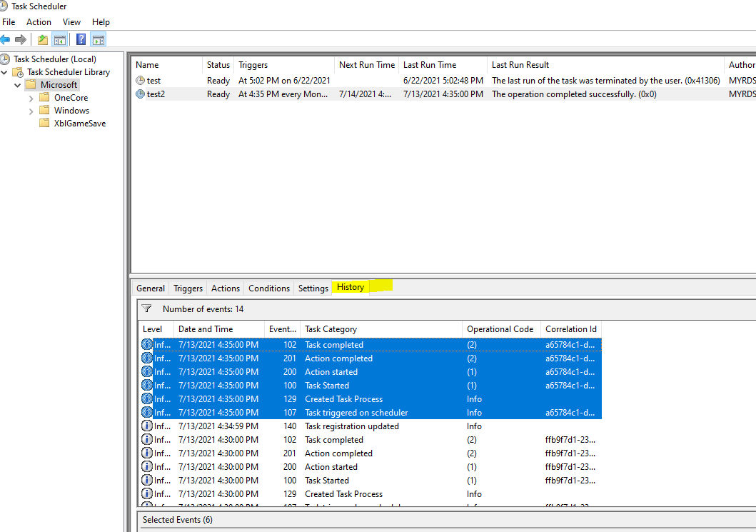Viewport: 756px width, 532px height.
Task: Switch to the Conditions tab
Action: pos(269,288)
